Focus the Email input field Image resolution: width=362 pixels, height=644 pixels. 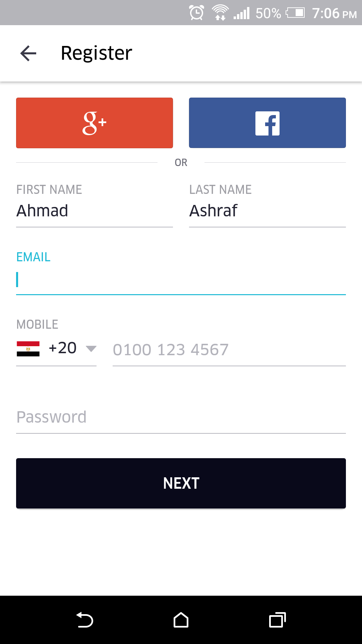[181, 280]
